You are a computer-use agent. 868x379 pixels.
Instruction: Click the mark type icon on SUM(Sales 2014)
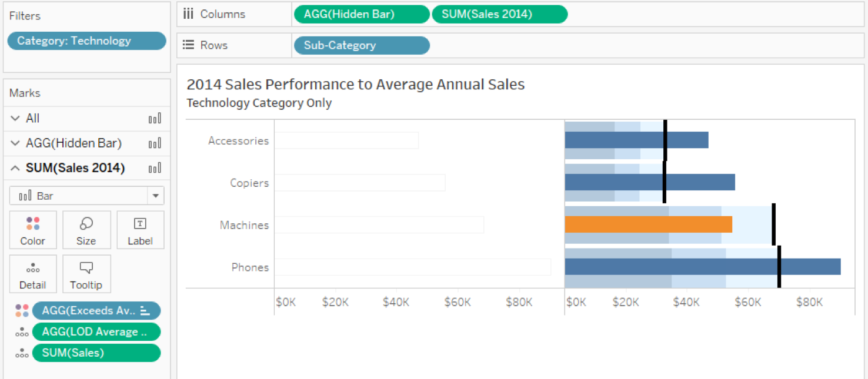click(x=155, y=168)
